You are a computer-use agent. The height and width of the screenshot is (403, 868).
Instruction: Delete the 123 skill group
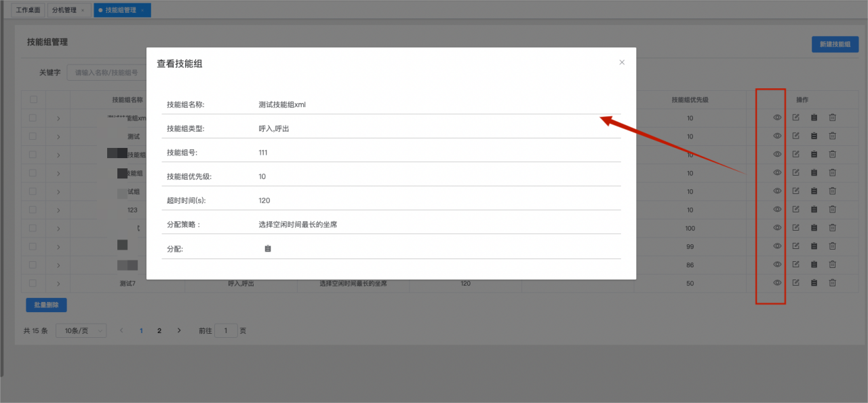pyautogui.click(x=832, y=210)
